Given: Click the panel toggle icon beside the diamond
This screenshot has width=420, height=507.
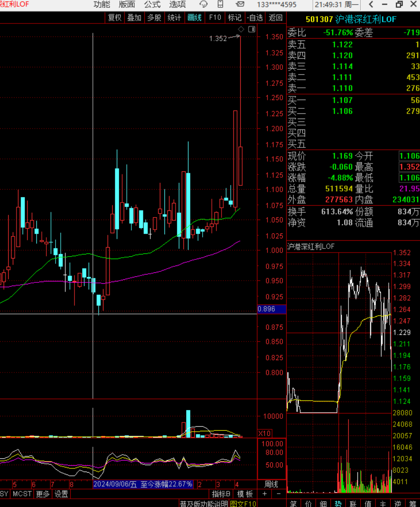Looking at the screenshot, I should 251,29.
